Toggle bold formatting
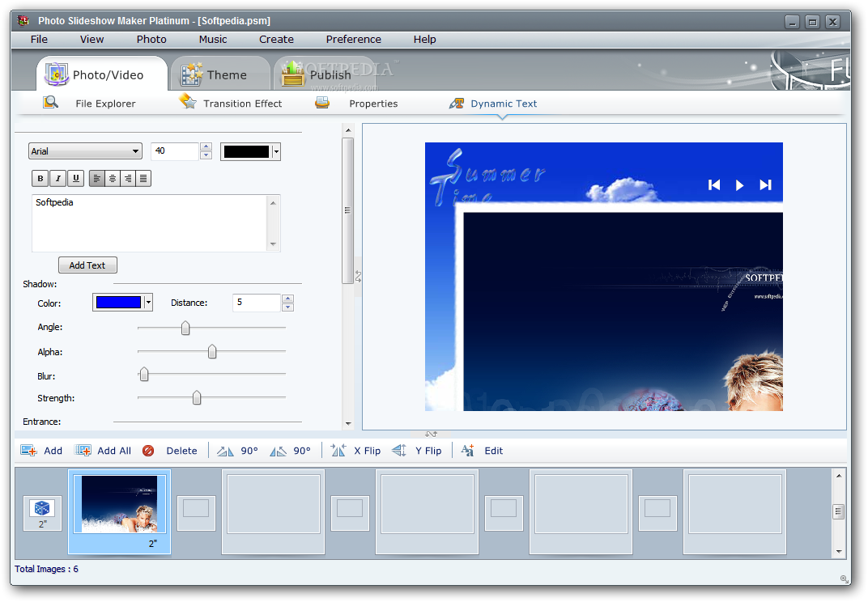The height and width of the screenshot is (602, 868). click(x=40, y=178)
